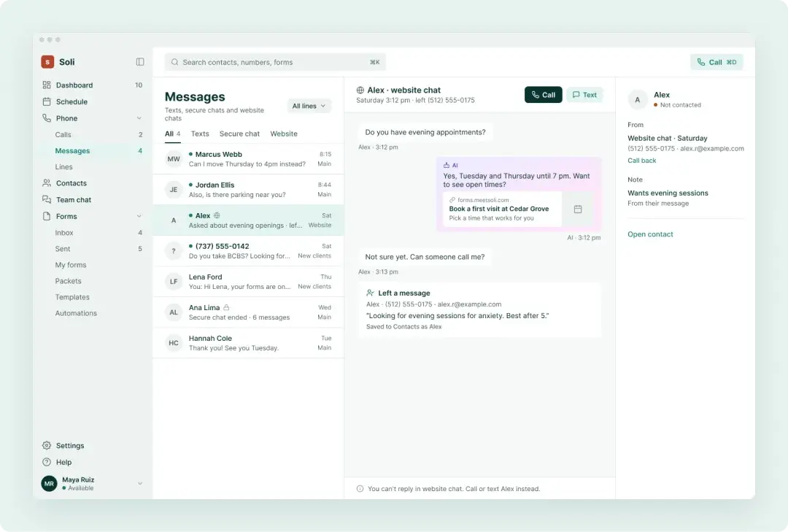Click the AL avatar for Ana Lima
This screenshot has width=788, height=532.
[x=174, y=312]
